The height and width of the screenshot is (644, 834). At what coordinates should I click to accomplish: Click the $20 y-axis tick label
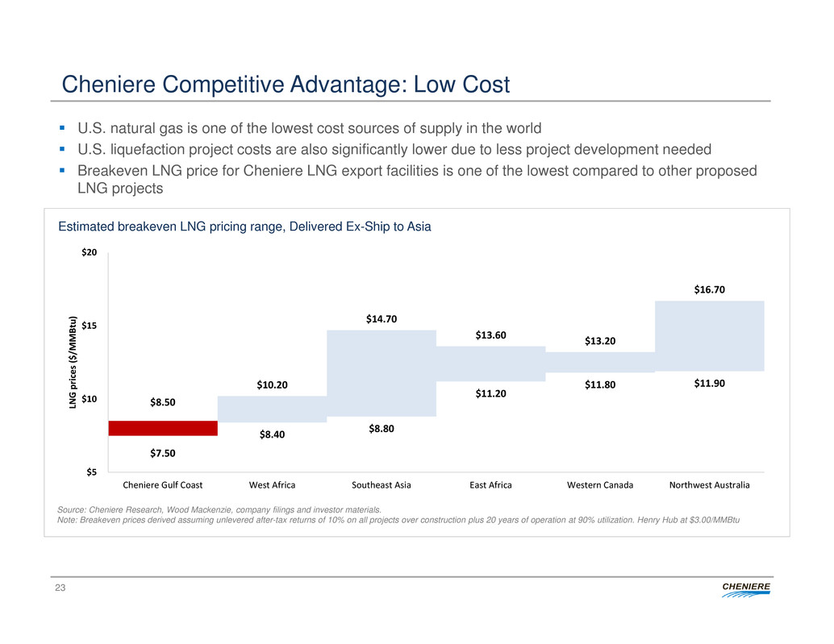pos(88,253)
